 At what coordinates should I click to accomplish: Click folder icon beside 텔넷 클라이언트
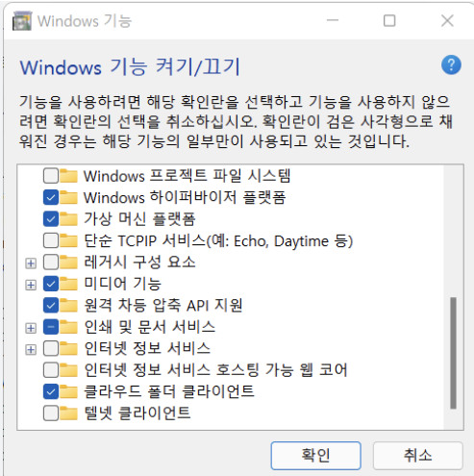68,413
